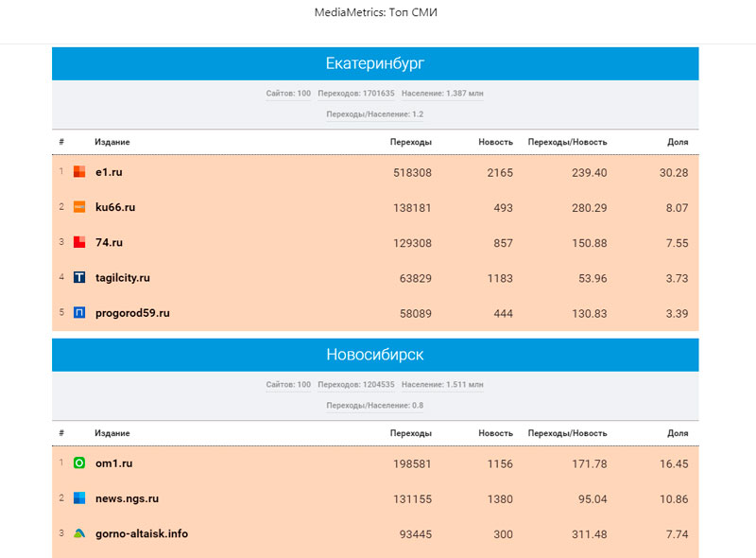Click the news.ngs.ru blue favicon
The height and width of the screenshot is (558, 756).
pos(79,498)
